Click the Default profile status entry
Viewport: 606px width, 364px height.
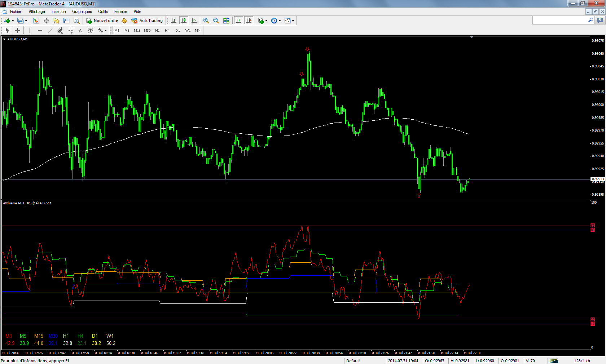353,361
